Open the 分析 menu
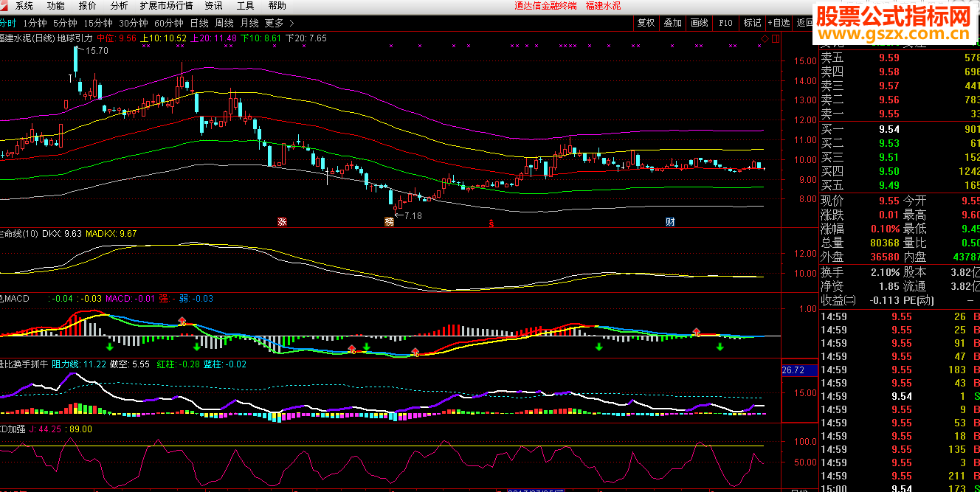This screenshot has width=980, height=492. point(119,6)
